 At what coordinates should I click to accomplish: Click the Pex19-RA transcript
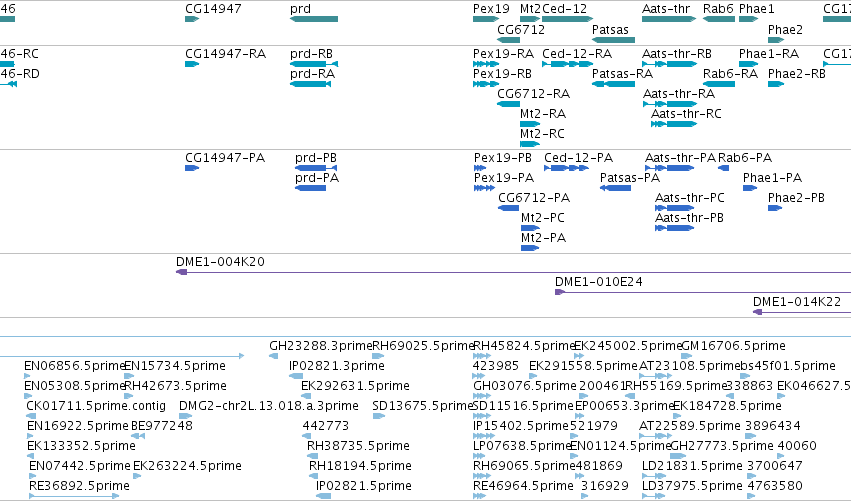coord(486,64)
